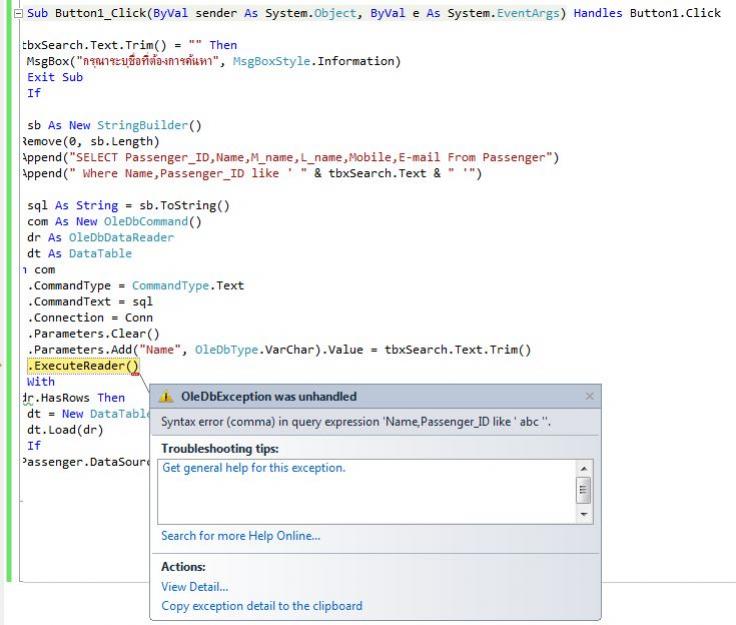Click the 'OleDbException was unhandled' title

point(269,397)
